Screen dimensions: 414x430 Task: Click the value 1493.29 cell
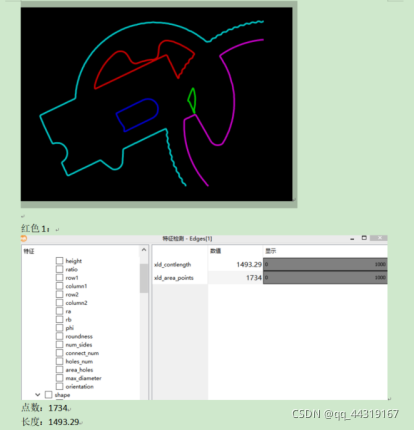tap(236, 264)
